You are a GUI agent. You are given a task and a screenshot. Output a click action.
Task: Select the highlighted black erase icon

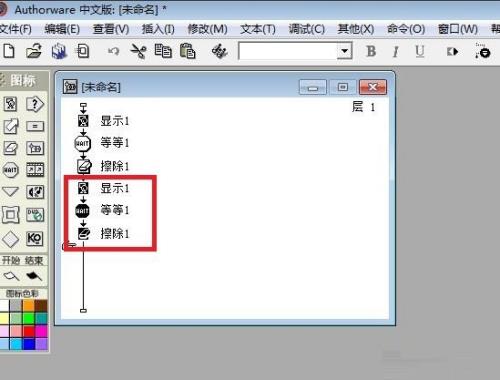coord(84,233)
